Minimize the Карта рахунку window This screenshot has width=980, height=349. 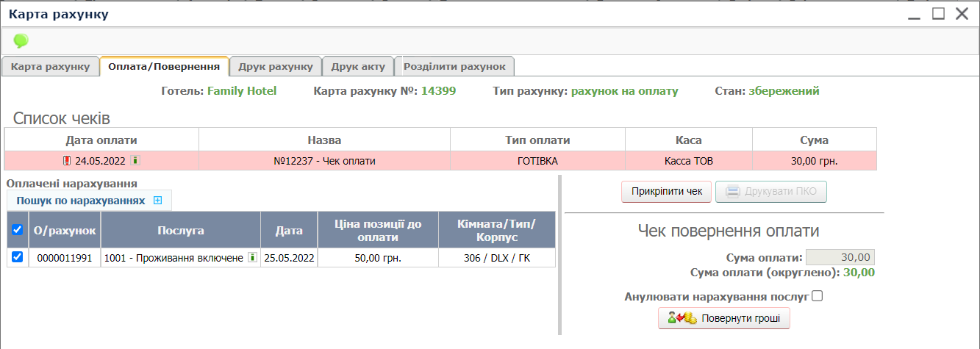914,15
